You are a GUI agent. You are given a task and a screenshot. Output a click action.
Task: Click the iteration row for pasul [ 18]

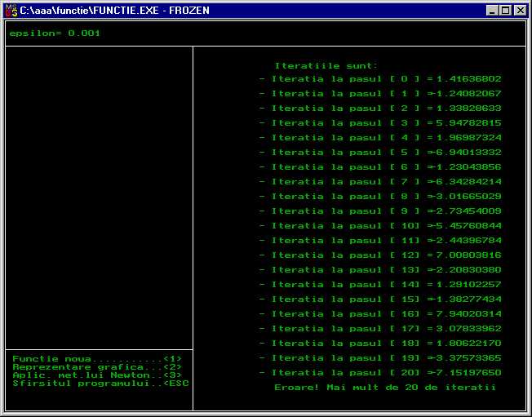point(380,344)
